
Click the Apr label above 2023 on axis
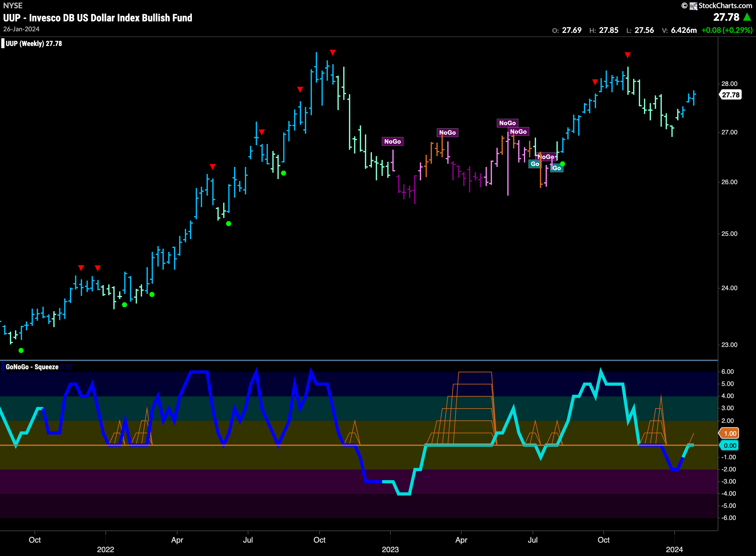[461, 540]
